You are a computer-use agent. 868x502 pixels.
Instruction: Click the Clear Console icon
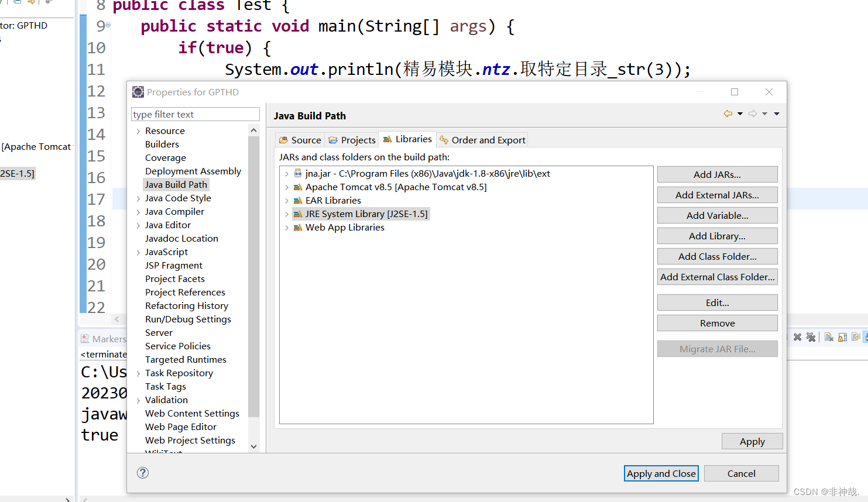[x=829, y=336]
